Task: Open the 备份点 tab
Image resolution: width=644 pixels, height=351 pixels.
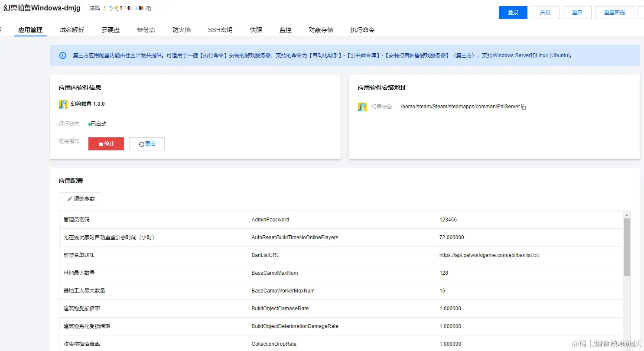Action: [146, 30]
